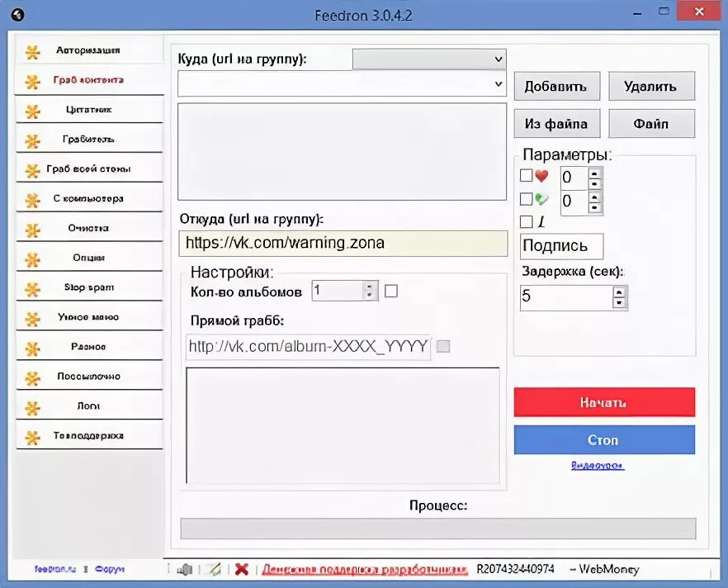Go to the Грабитель section
The image size is (728, 588).
tap(88, 139)
